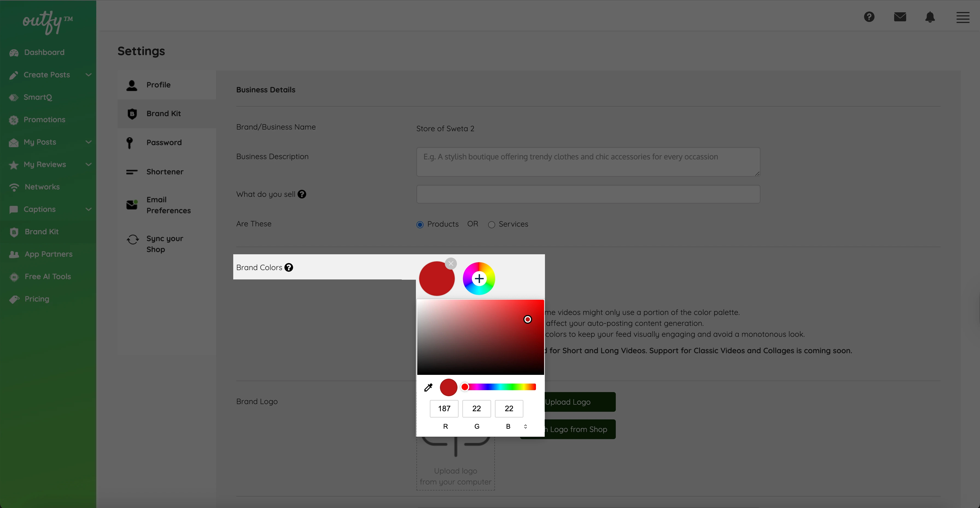Click the notifications bell icon
The width and height of the screenshot is (980, 508).
[x=930, y=17]
